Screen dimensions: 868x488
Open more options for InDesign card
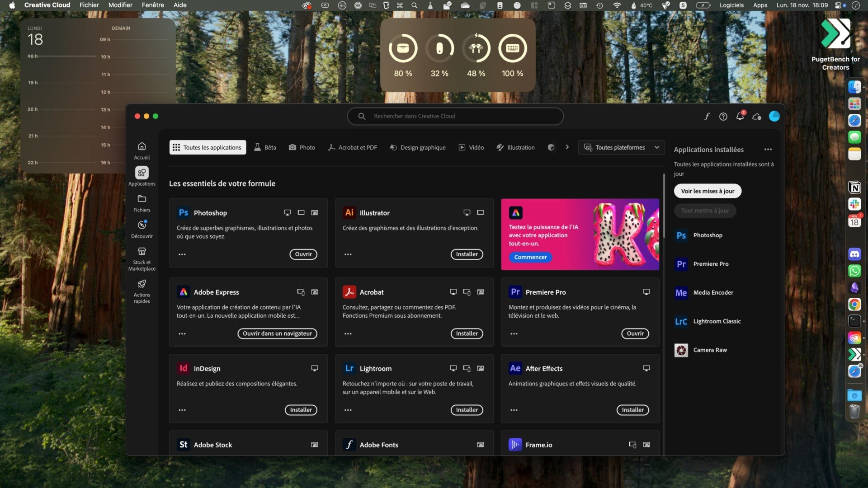(x=182, y=410)
